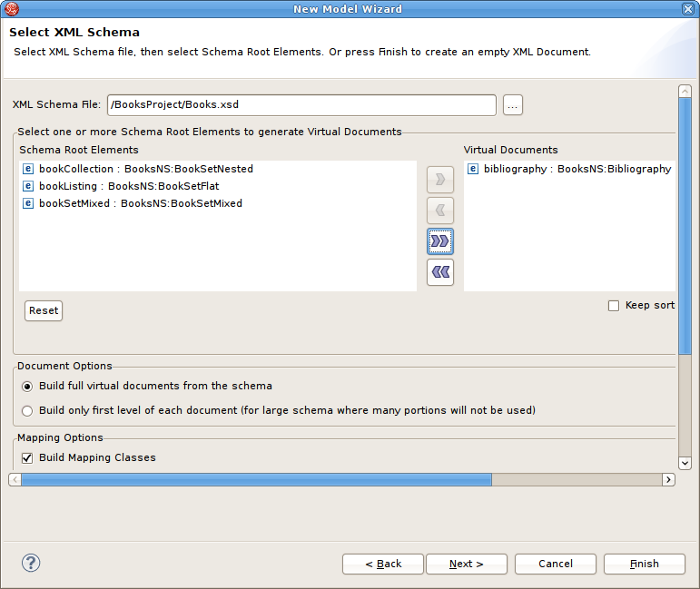700x589 pixels.
Task: Click the add-all double right arrow button
Action: 439,241
